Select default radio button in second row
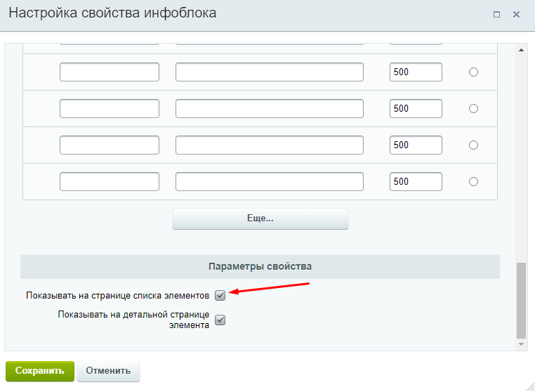The height and width of the screenshot is (392, 535). pyautogui.click(x=473, y=109)
